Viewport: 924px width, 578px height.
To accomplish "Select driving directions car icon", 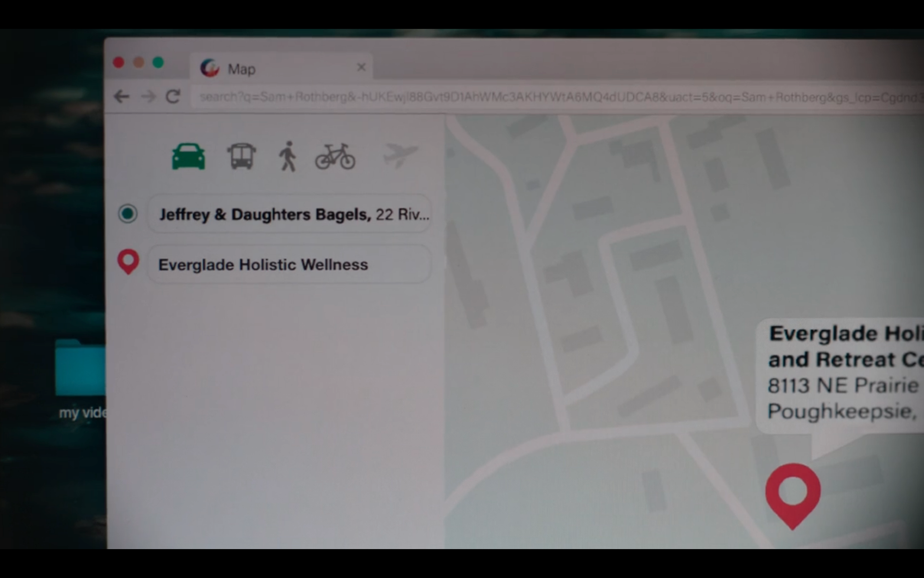I will (x=188, y=157).
